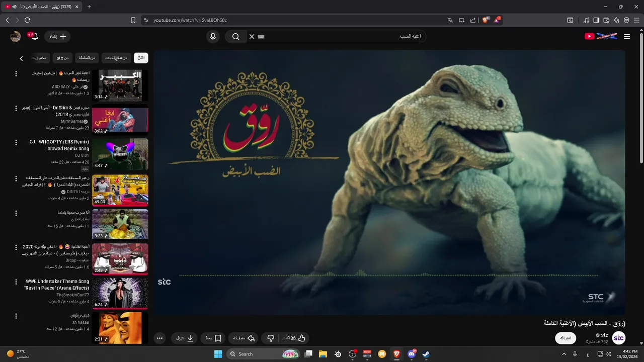This screenshot has height=362, width=644.
Task: Open Brave VPN shield icon
Action: (x=626, y=20)
